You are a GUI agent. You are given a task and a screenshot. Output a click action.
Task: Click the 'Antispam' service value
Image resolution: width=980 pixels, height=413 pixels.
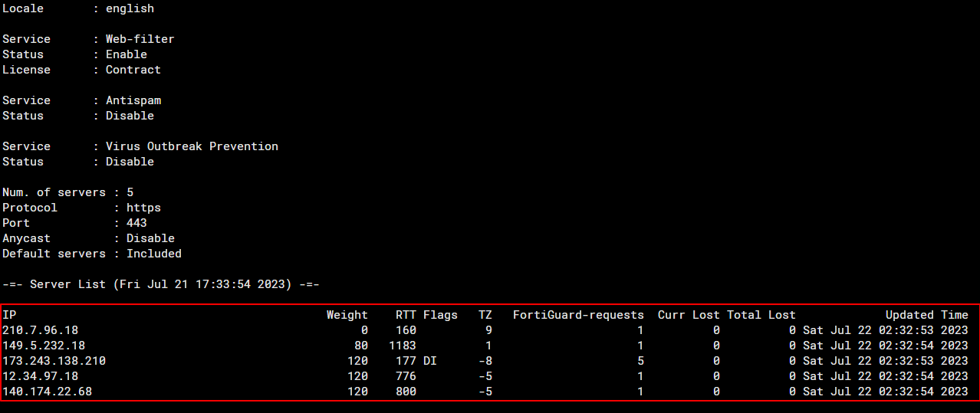(133, 100)
